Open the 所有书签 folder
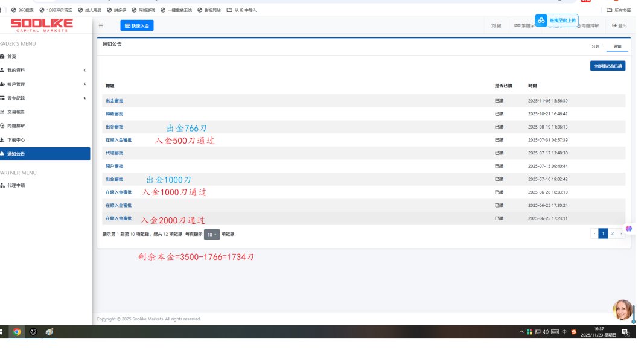The height and width of the screenshot is (362, 644). 619,10
